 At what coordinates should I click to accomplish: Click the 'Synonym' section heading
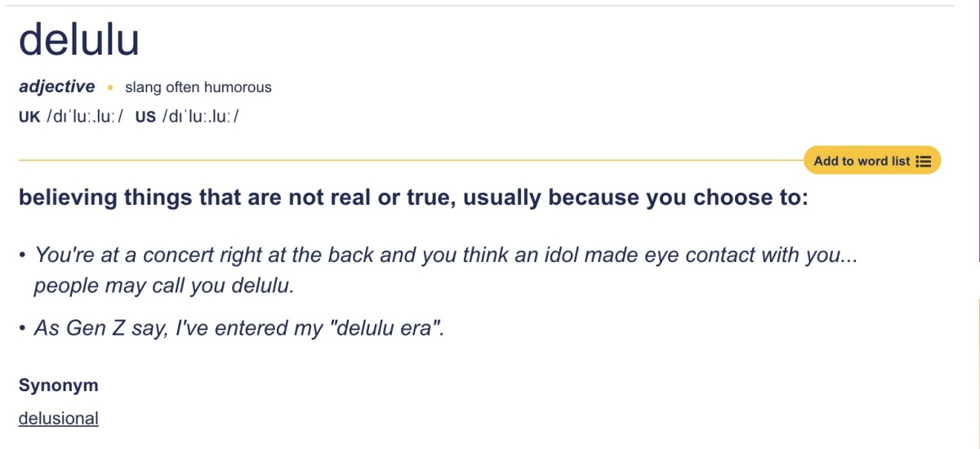(58, 385)
